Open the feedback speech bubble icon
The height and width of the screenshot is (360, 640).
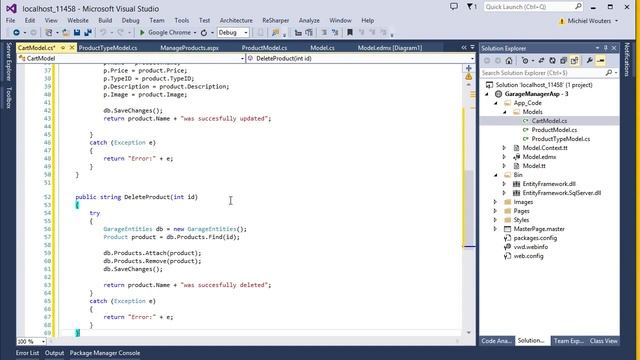[x=454, y=7]
